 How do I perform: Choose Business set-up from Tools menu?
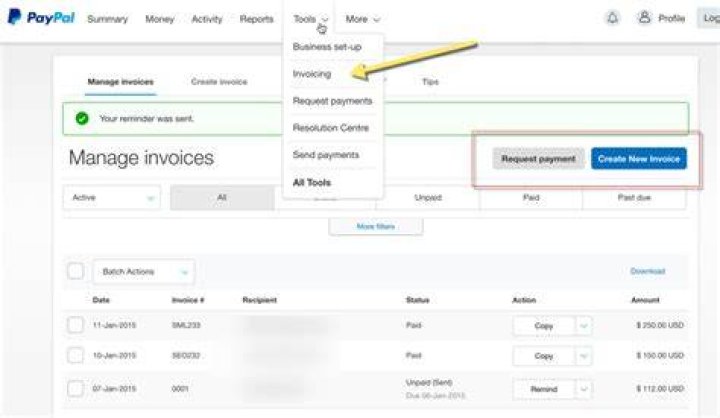pos(327,47)
